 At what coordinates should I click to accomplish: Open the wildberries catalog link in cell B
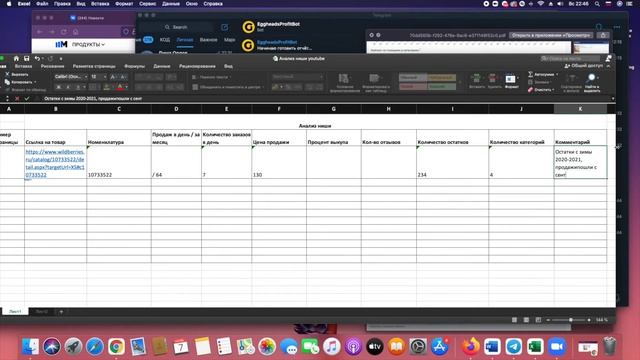pos(55,163)
